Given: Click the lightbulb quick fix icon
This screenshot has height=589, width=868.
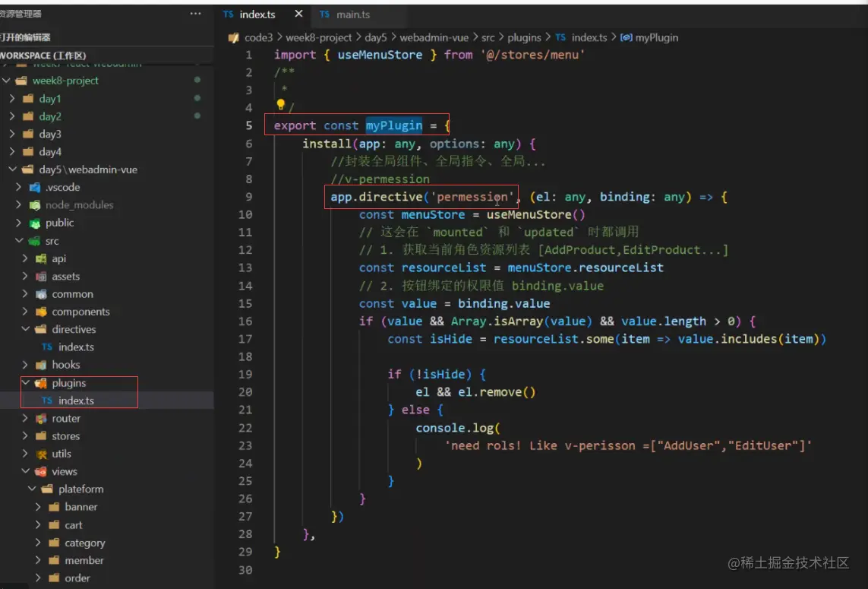Looking at the screenshot, I should click(281, 104).
